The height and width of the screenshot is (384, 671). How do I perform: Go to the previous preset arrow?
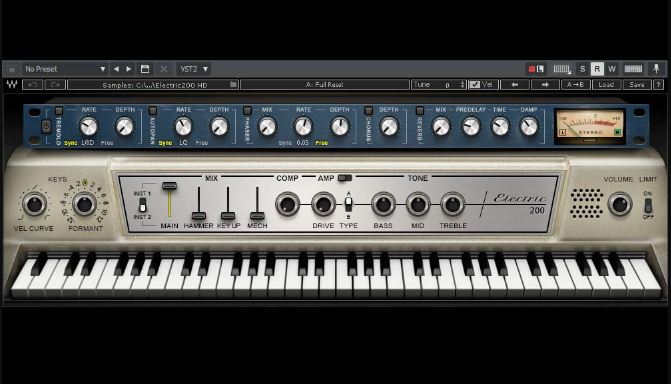point(116,69)
